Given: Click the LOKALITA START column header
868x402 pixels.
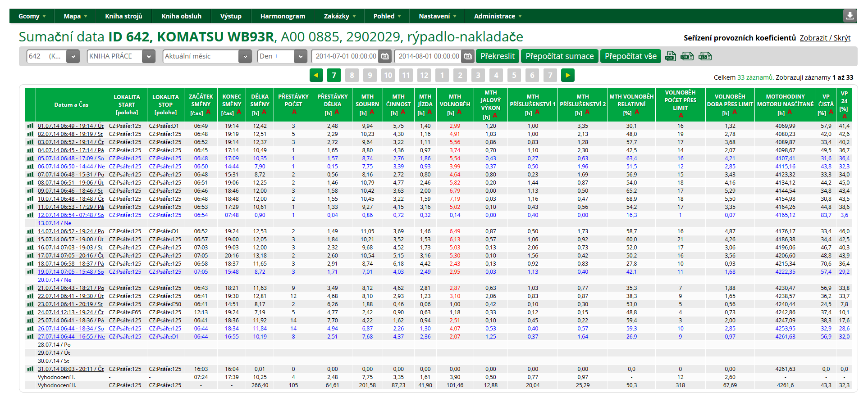Looking at the screenshot, I should click(x=127, y=105).
